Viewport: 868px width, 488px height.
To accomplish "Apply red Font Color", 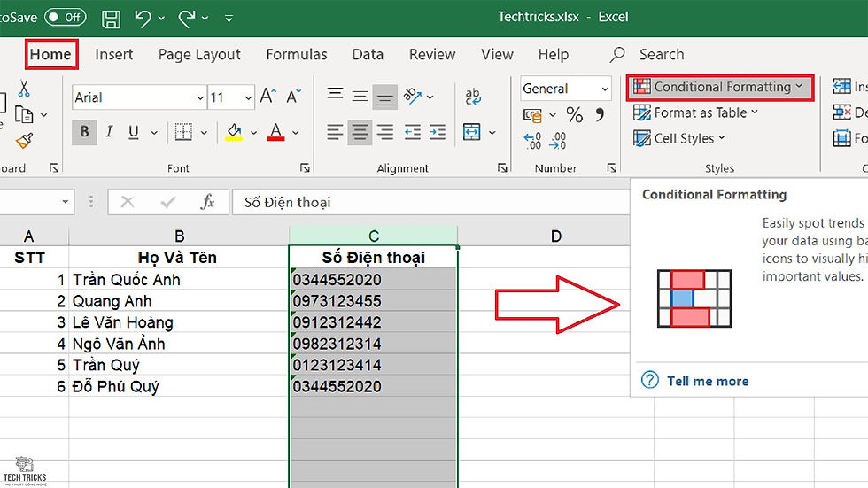I will pos(275,132).
